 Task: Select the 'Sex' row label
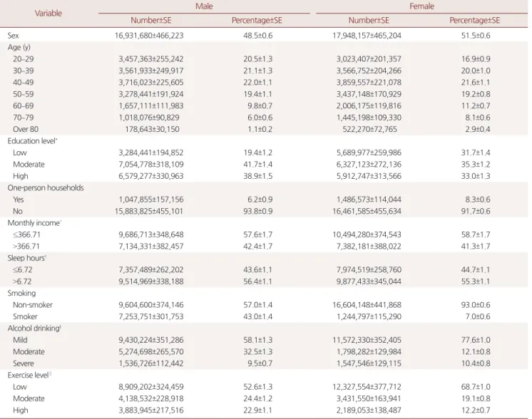(x=14, y=35)
